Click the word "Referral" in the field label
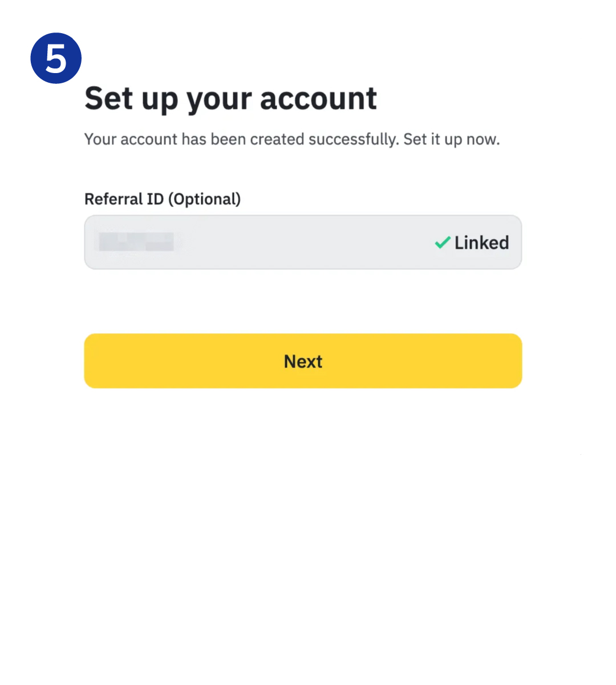616x685 pixels. tap(113, 199)
